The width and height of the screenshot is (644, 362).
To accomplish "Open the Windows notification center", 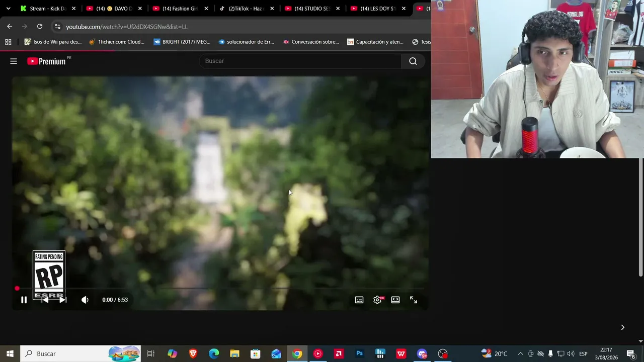I will point(631,353).
